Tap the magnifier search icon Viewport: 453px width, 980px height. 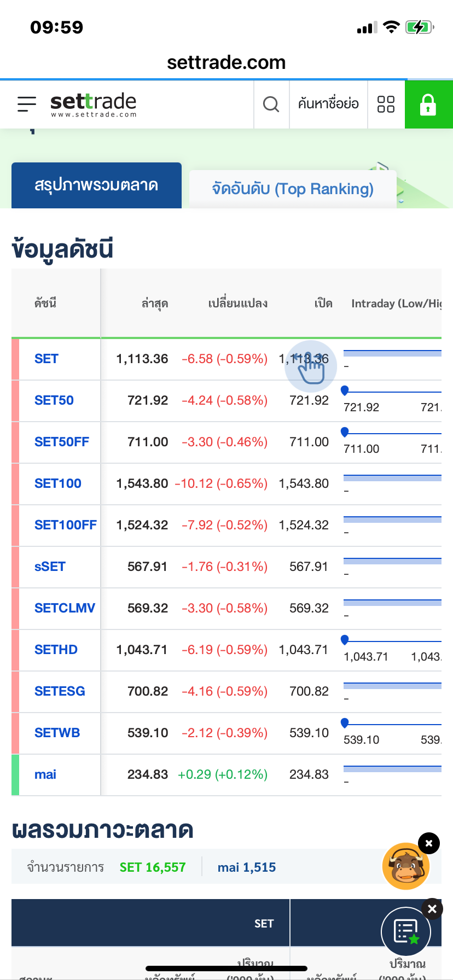tap(271, 104)
